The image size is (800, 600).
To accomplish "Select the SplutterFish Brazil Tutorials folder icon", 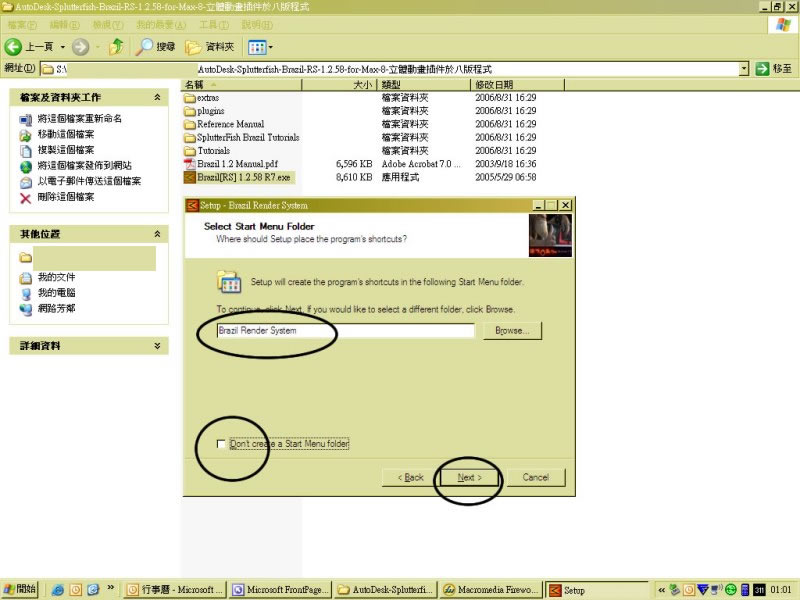I will 190,137.
